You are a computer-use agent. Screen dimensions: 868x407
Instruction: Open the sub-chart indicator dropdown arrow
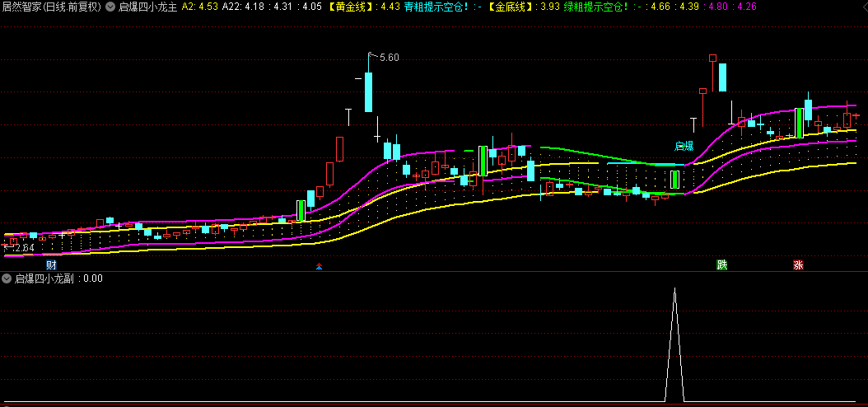[7, 278]
